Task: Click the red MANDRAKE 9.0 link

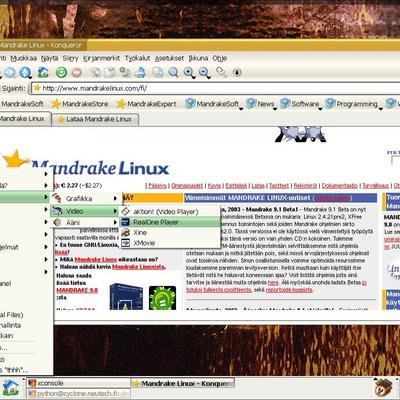Action: coord(77,290)
